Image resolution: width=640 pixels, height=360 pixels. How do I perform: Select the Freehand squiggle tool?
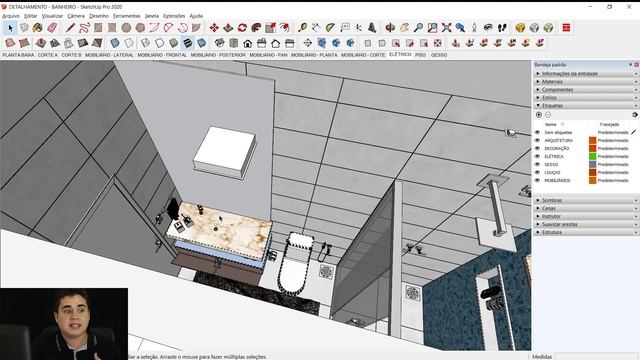tap(84, 28)
